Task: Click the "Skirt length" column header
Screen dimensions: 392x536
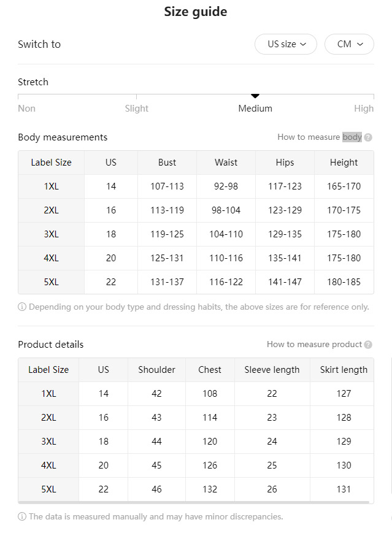Action: 344,370
